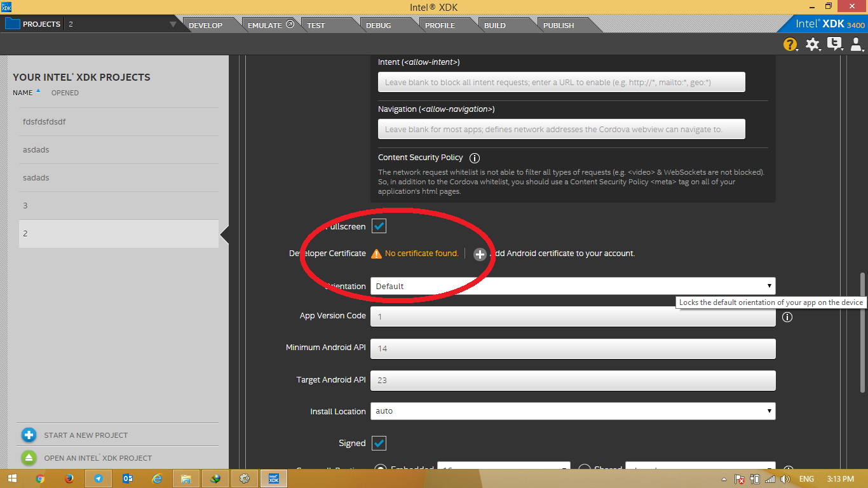Open the Orientation dropdown set to Default
Viewport: 868px width, 488px height.
click(573, 286)
